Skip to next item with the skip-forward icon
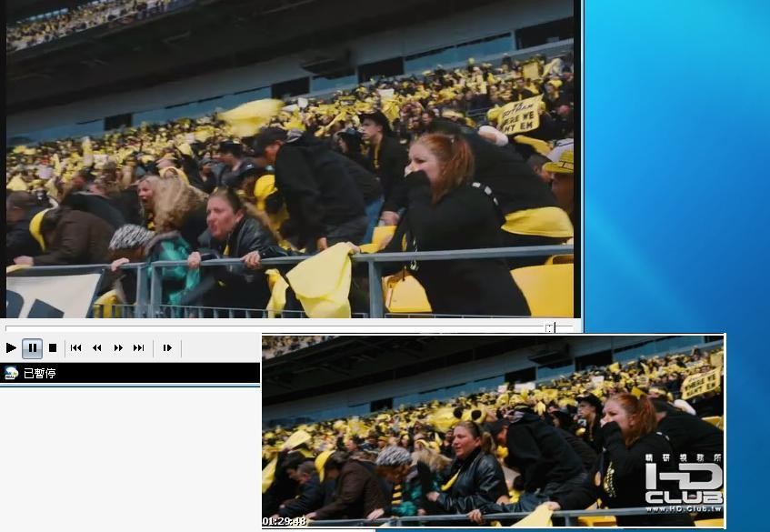This screenshot has height=532, width=770. (x=139, y=347)
